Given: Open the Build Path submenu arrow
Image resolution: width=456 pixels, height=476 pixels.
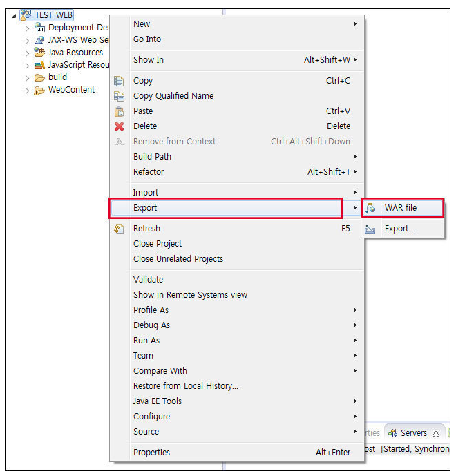Looking at the screenshot, I should [354, 157].
